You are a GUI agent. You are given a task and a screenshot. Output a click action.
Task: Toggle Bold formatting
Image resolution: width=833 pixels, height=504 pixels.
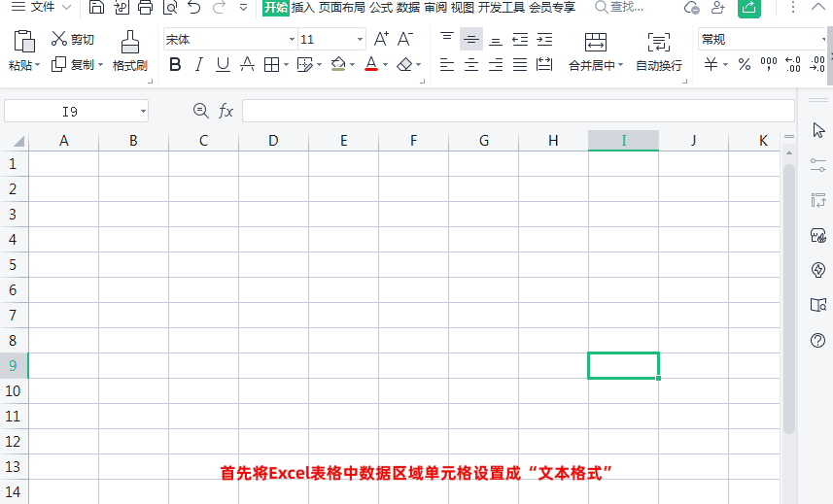175,65
